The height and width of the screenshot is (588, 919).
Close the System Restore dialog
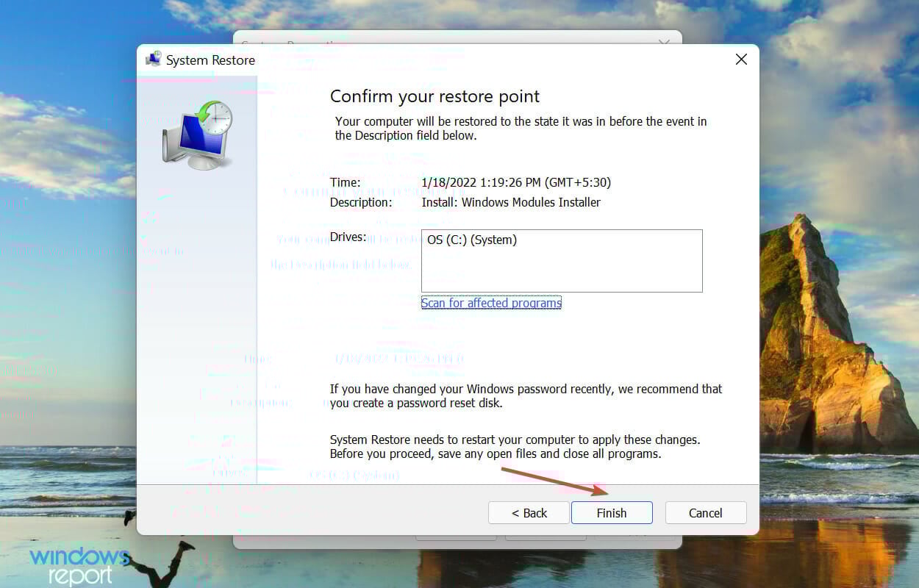pos(741,60)
